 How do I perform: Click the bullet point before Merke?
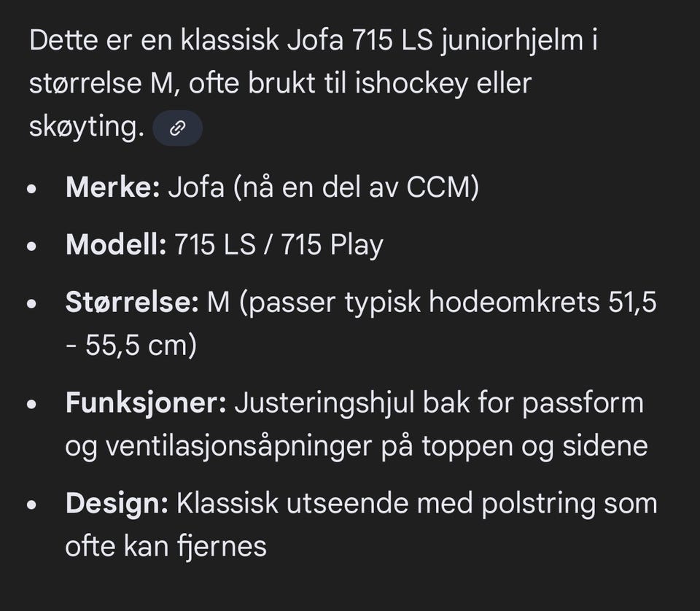click(31, 190)
